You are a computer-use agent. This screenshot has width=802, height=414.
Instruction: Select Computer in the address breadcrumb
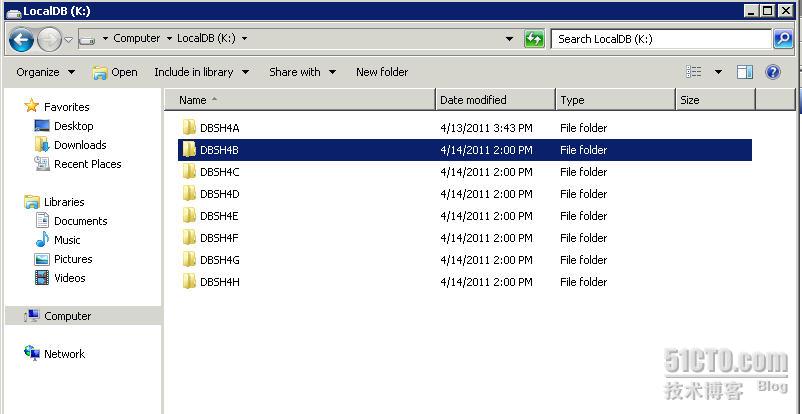point(137,38)
